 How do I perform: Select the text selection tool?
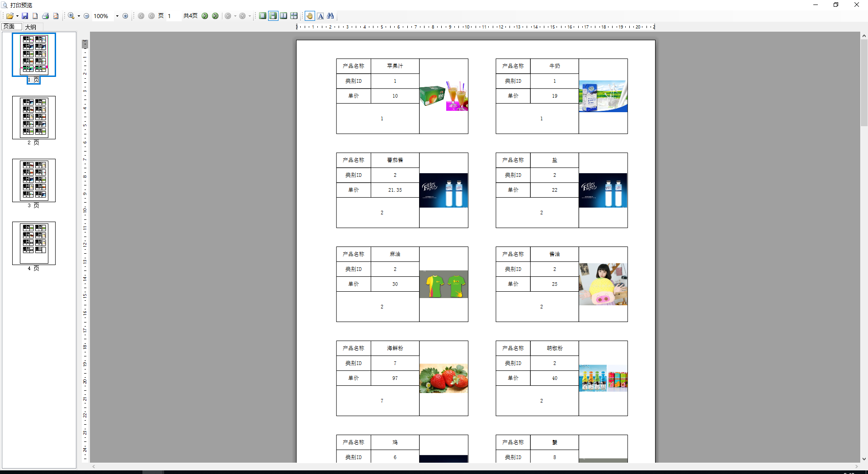point(320,16)
